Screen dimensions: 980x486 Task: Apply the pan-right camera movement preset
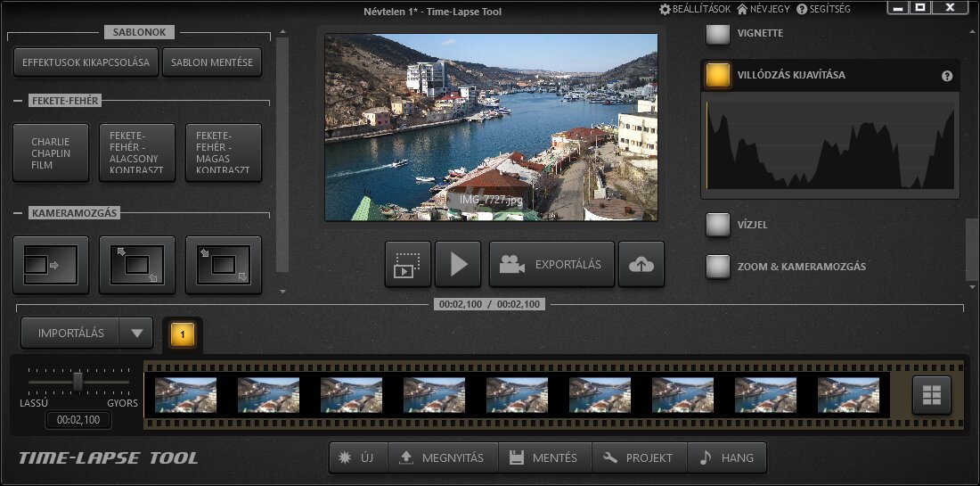tap(51, 265)
